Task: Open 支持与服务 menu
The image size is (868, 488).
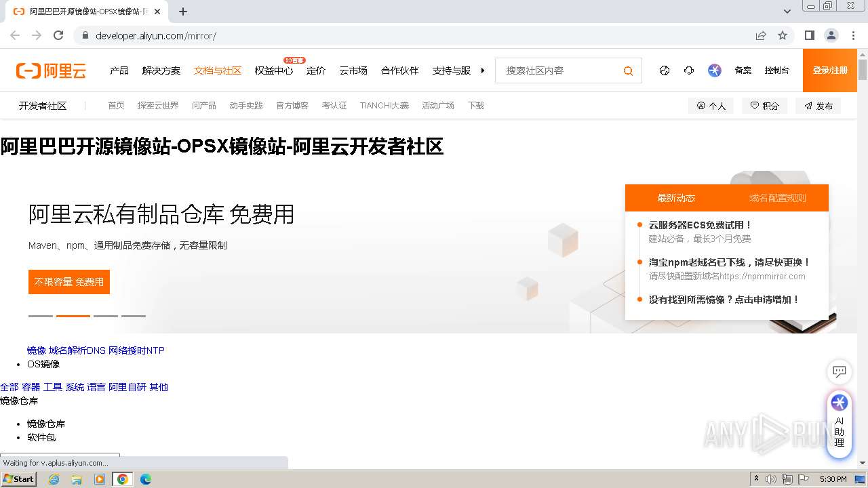Action: pyautogui.click(x=452, y=70)
